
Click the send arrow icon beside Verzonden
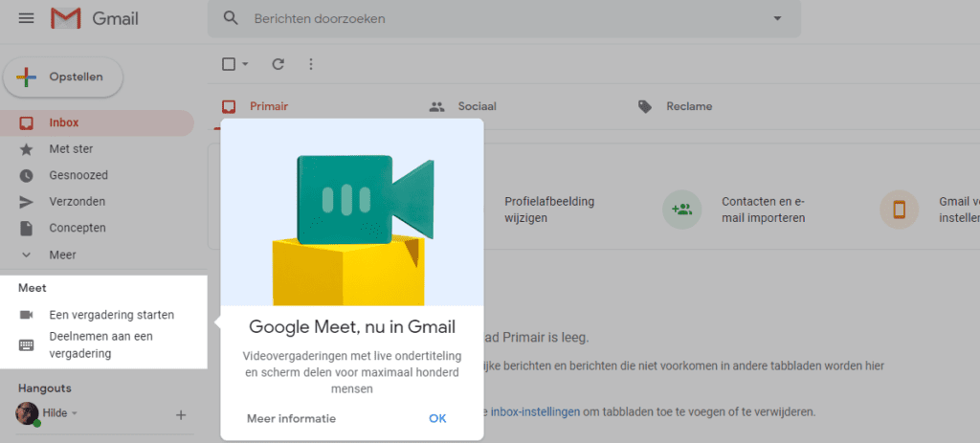26,202
